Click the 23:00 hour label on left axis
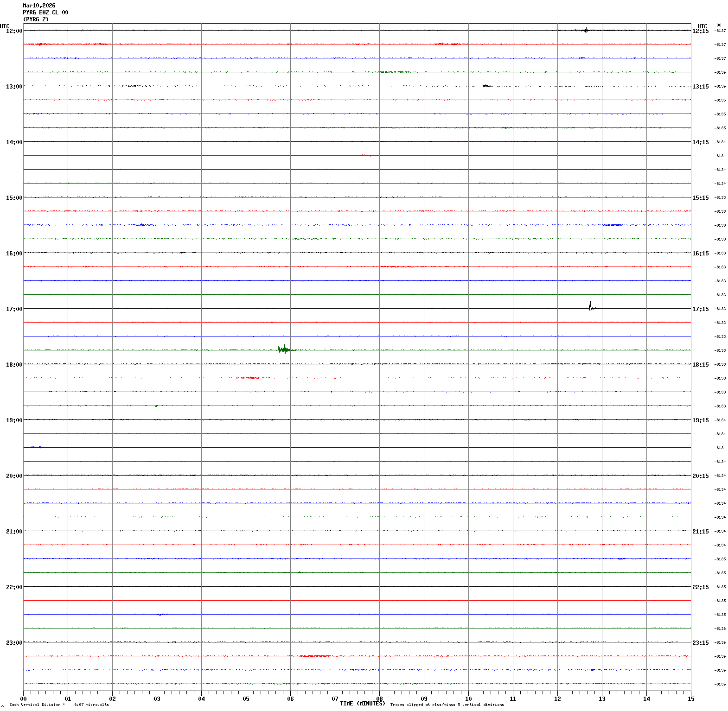Screen dimensions: 728x711 pos(14,643)
